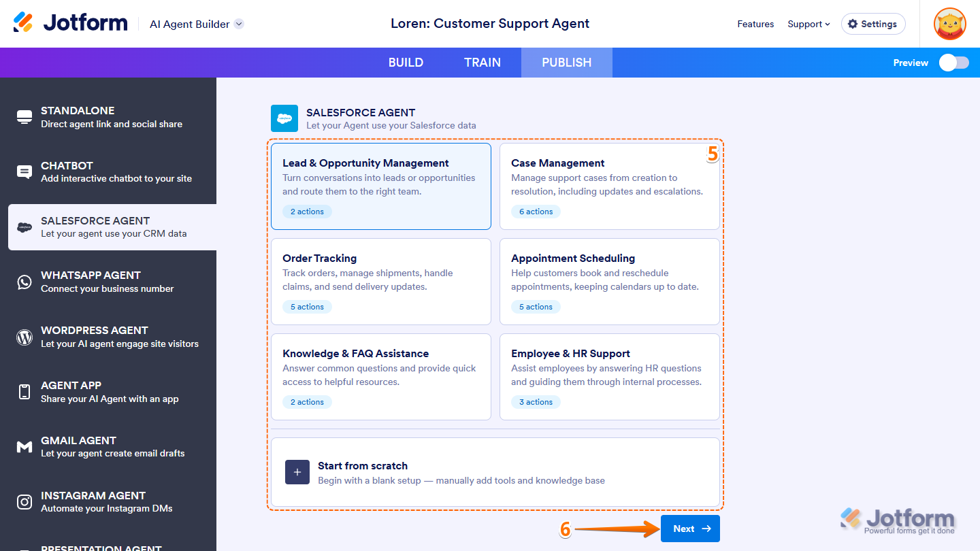Click the Next button
The height and width of the screenshot is (551, 980).
pos(690,529)
